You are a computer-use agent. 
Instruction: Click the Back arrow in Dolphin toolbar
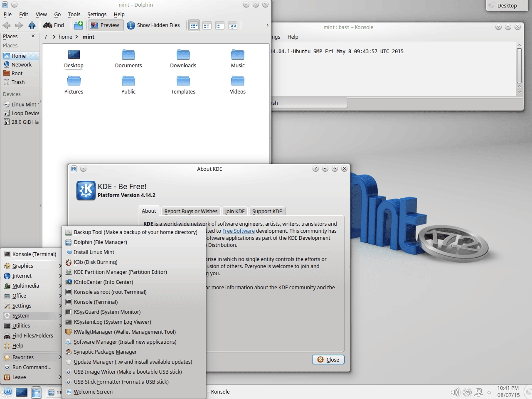coord(7,25)
